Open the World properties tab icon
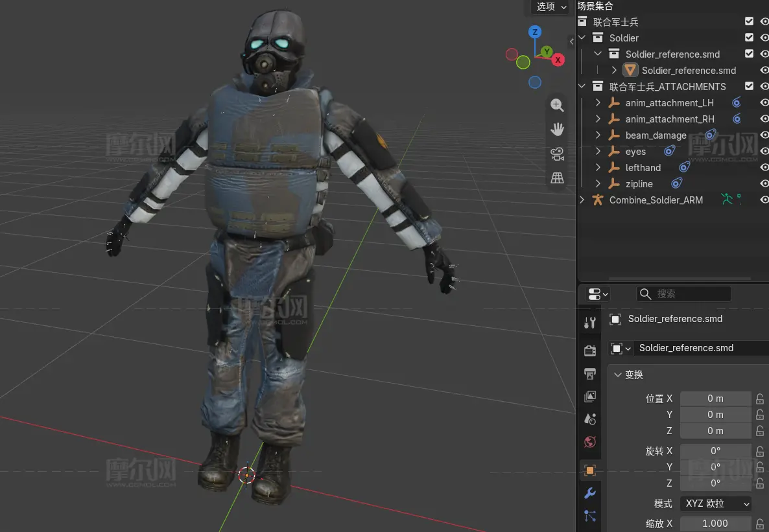Viewport: 769px width, 532px height. tap(590, 442)
